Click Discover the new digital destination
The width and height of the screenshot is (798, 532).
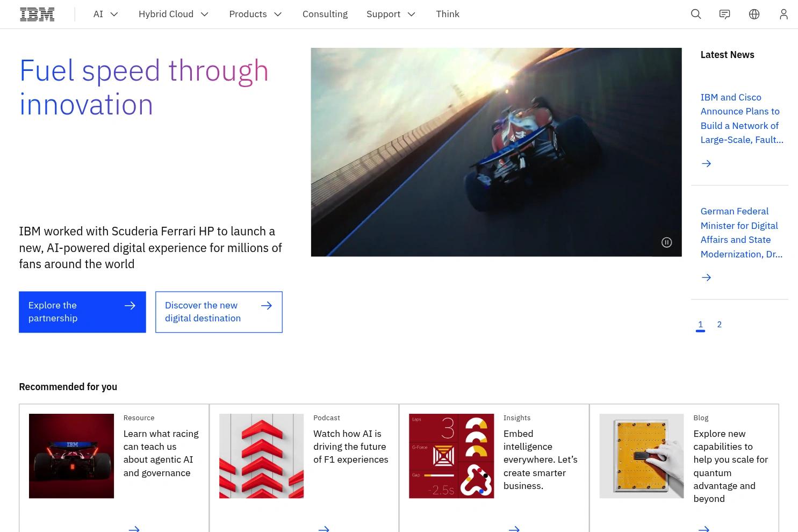coord(219,312)
